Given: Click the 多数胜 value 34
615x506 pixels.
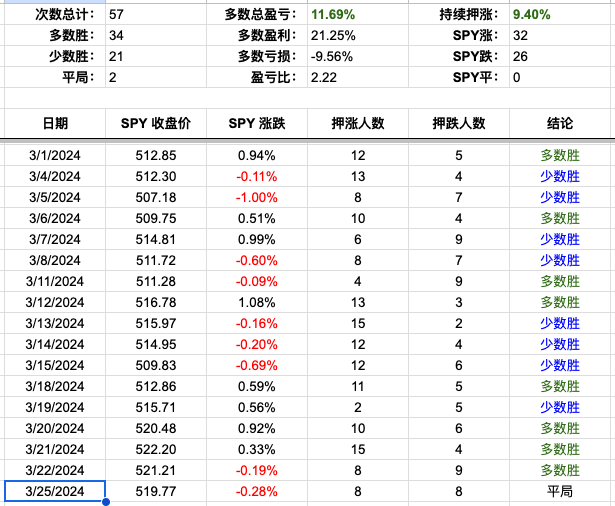Looking at the screenshot, I should pos(156,35).
